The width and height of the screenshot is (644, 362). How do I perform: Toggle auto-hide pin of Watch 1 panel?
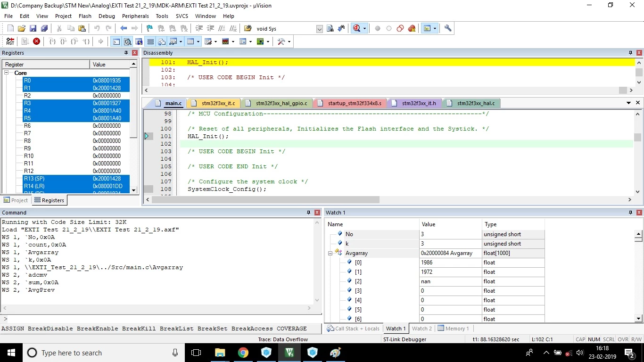tap(630, 213)
